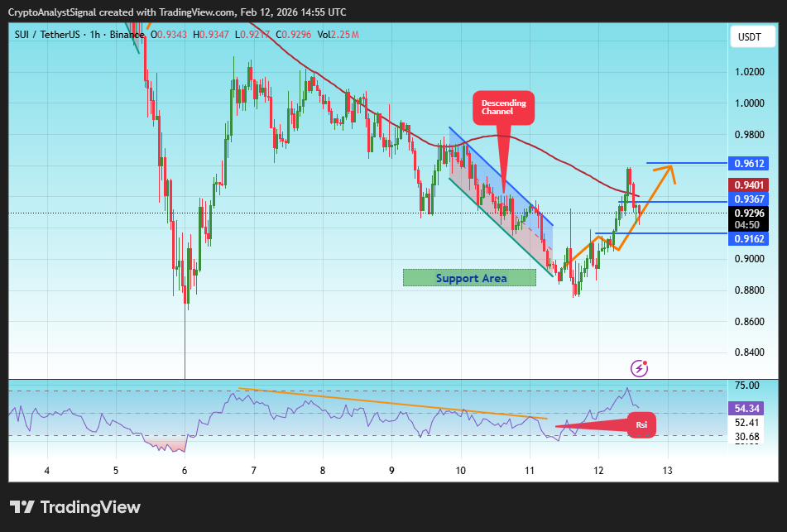This screenshot has width=787, height=532.
Task: Click the 0.9000 price axis label
Action: pos(750,259)
